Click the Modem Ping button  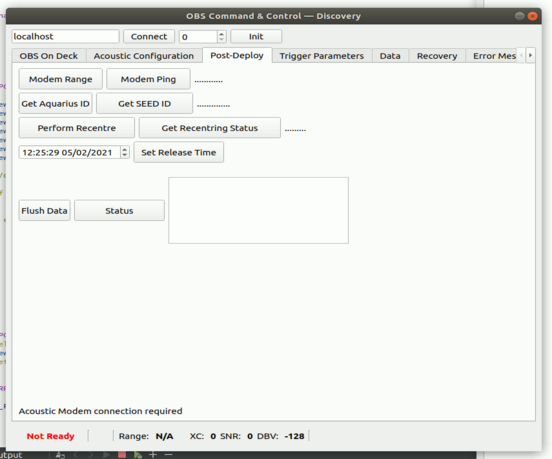(148, 79)
